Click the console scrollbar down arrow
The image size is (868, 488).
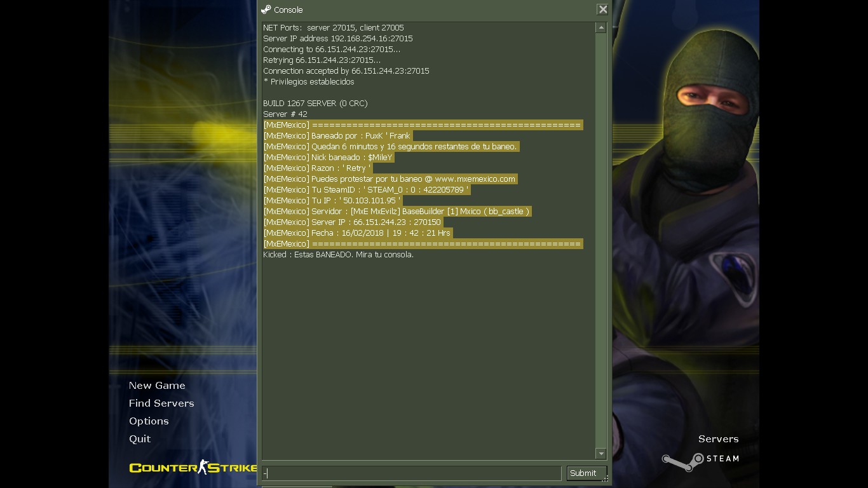(x=601, y=453)
